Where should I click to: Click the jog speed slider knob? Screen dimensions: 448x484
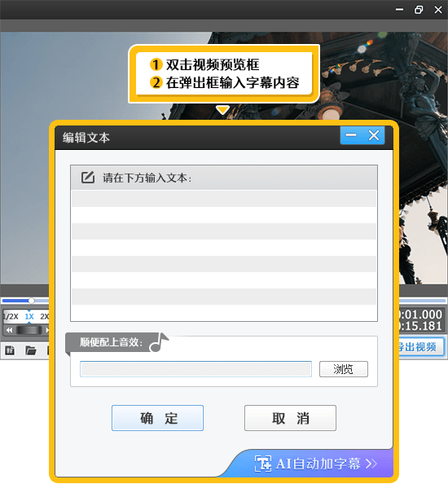point(29,330)
